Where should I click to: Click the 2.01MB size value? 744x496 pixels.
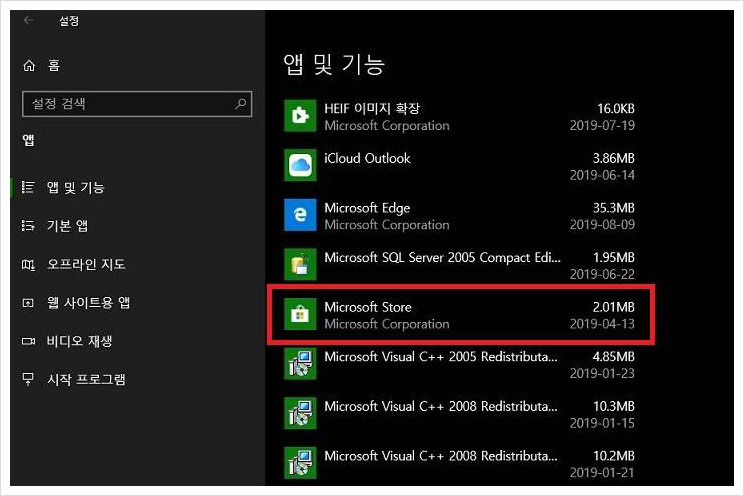pyautogui.click(x=614, y=307)
